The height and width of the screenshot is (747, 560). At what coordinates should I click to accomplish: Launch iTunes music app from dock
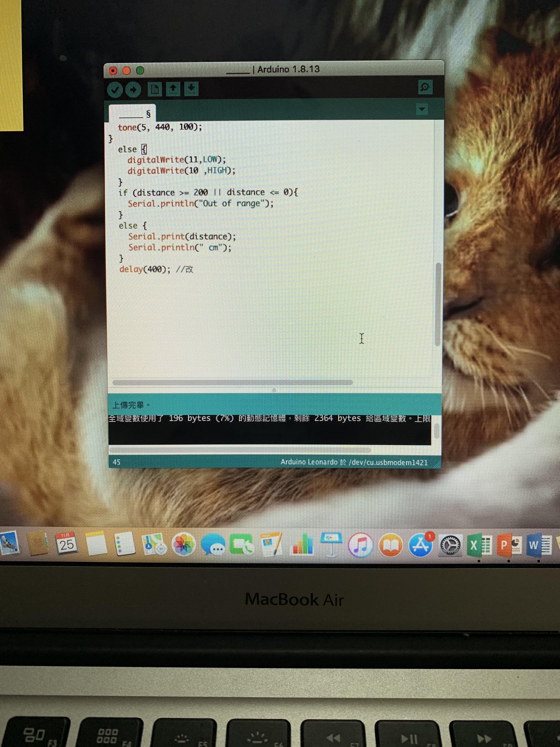pos(360,545)
